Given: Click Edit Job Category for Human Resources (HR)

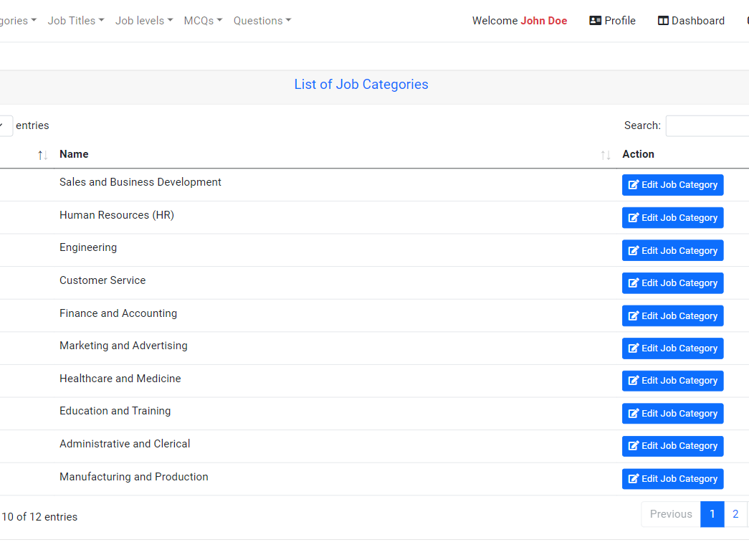Looking at the screenshot, I should pyautogui.click(x=672, y=217).
